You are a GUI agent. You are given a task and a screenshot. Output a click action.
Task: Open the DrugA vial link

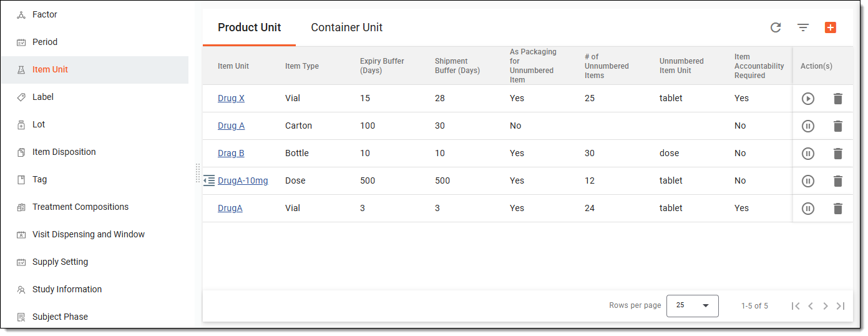pos(230,208)
